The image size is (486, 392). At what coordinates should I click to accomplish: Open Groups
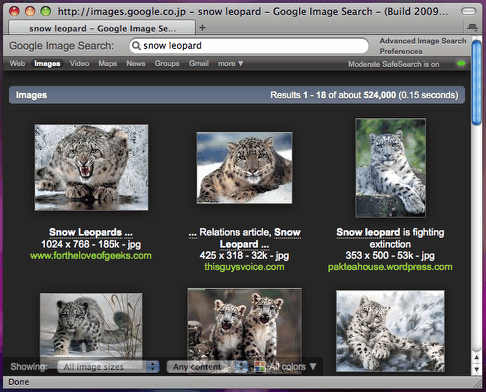click(x=167, y=63)
